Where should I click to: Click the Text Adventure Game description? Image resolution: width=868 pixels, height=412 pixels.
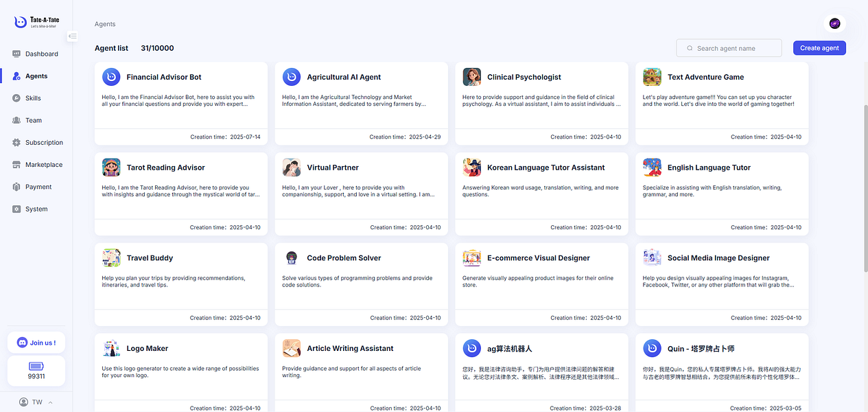[x=718, y=101]
